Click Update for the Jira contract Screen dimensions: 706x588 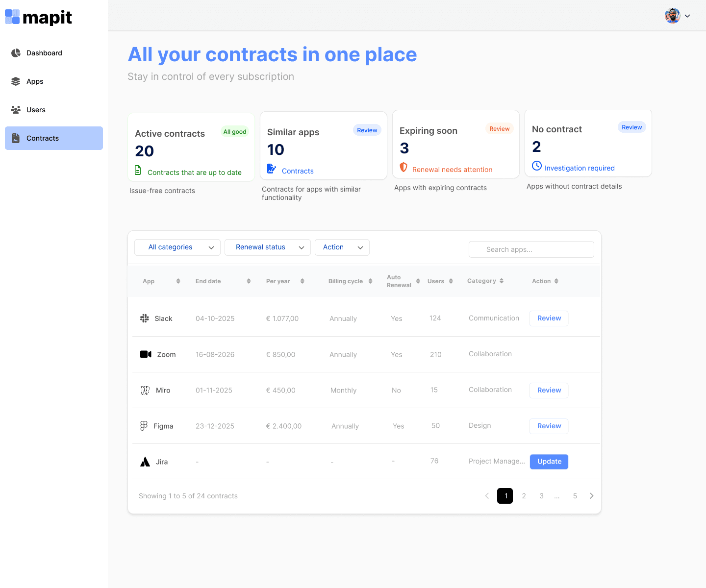click(x=549, y=461)
